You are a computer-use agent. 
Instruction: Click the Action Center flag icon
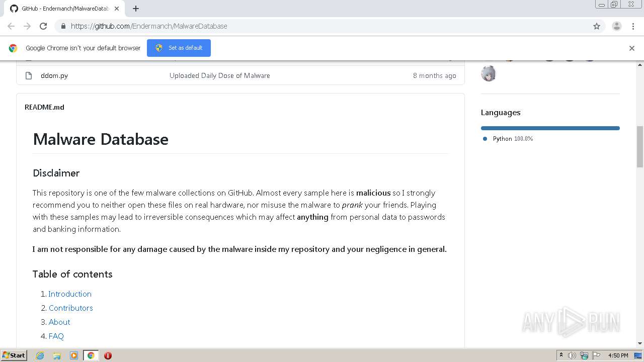tap(596, 355)
